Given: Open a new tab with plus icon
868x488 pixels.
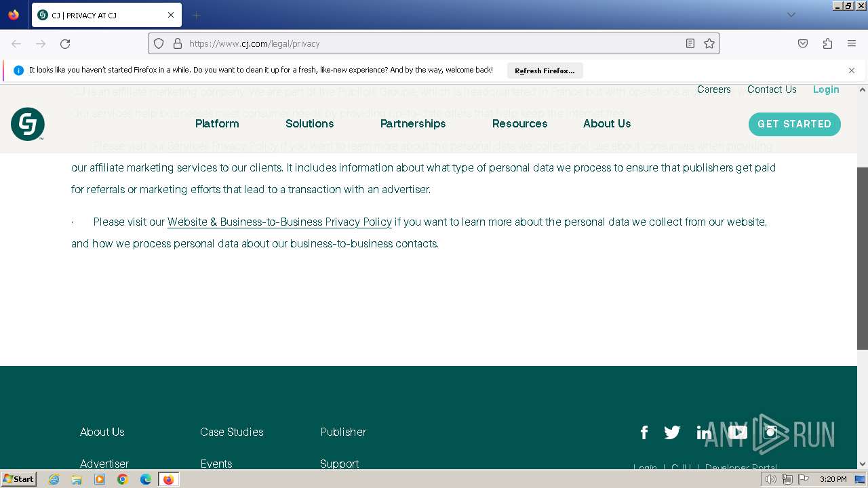Looking at the screenshot, I should click(196, 15).
